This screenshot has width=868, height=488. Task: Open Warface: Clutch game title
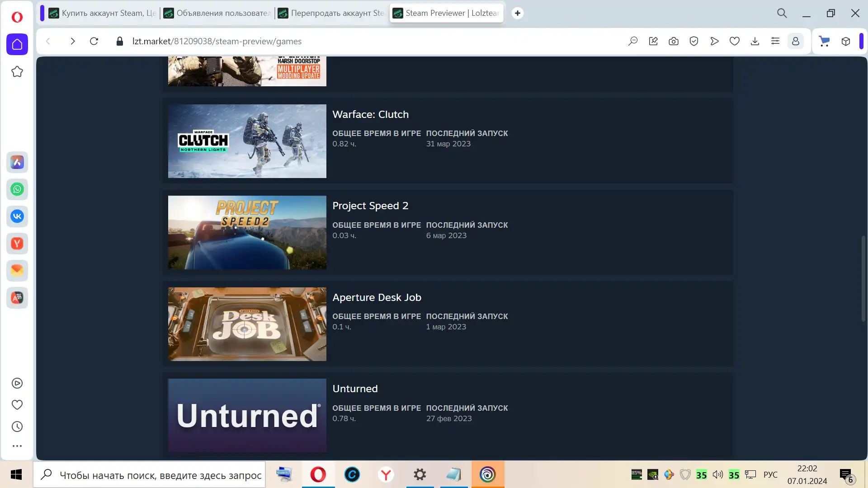point(370,115)
